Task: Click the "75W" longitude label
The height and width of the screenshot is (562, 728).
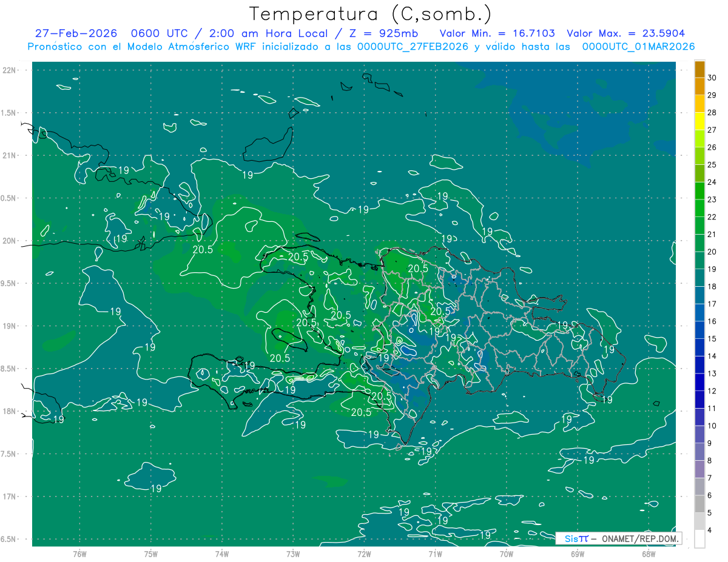Action: point(150,554)
